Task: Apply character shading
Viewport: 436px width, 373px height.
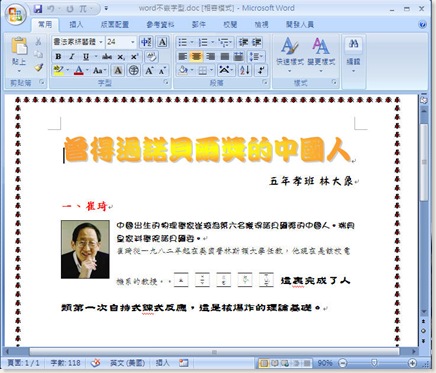Action: coord(118,70)
